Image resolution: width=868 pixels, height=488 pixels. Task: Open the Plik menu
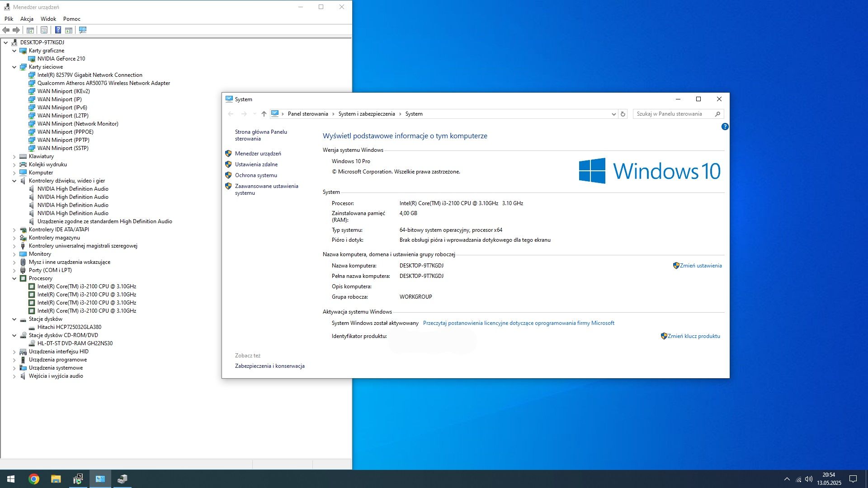pos(9,19)
